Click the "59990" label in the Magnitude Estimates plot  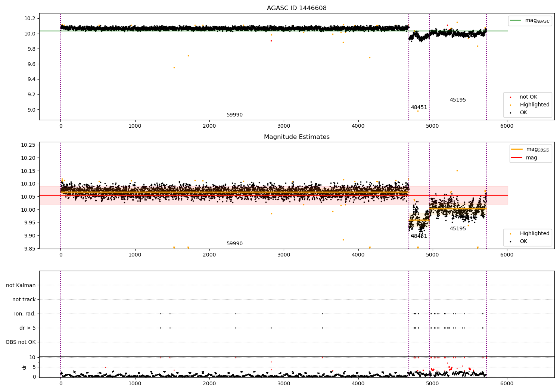click(x=234, y=244)
